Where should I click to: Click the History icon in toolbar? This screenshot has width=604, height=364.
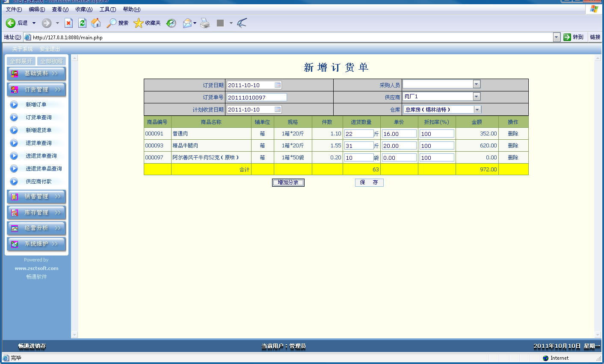pyautogui.click(x=171, y=23)
